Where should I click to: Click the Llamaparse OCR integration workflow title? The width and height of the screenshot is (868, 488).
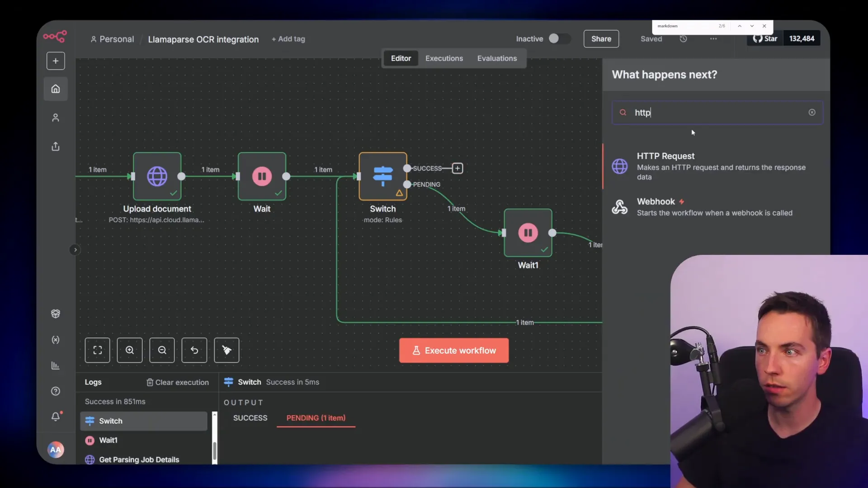(x=203, y=39)
